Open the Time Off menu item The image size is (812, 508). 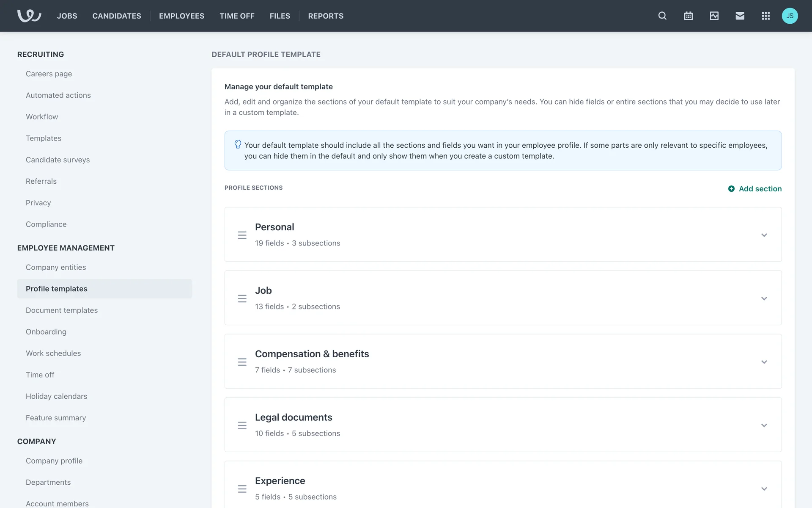(x=237, y=16)
